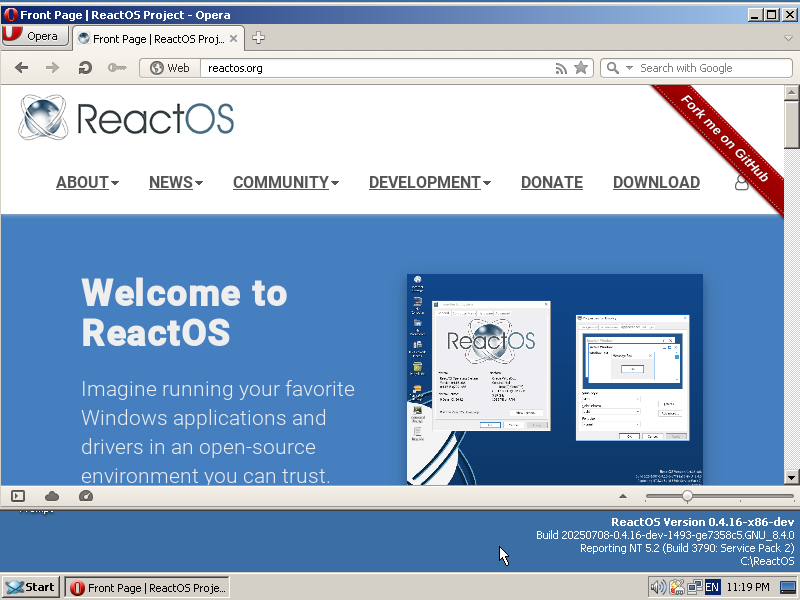Click the magnifier icon in the search box
800x600 pixels.
[613, 68]
